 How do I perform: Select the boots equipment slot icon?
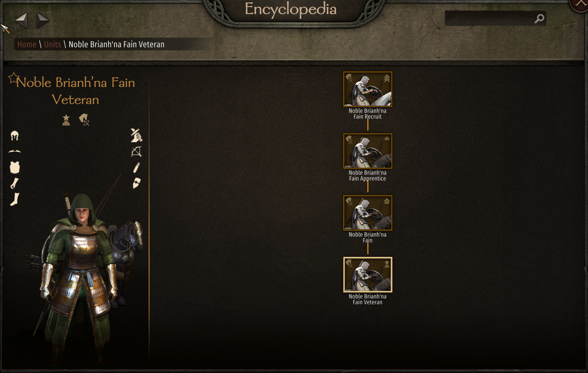coord(15,199)
